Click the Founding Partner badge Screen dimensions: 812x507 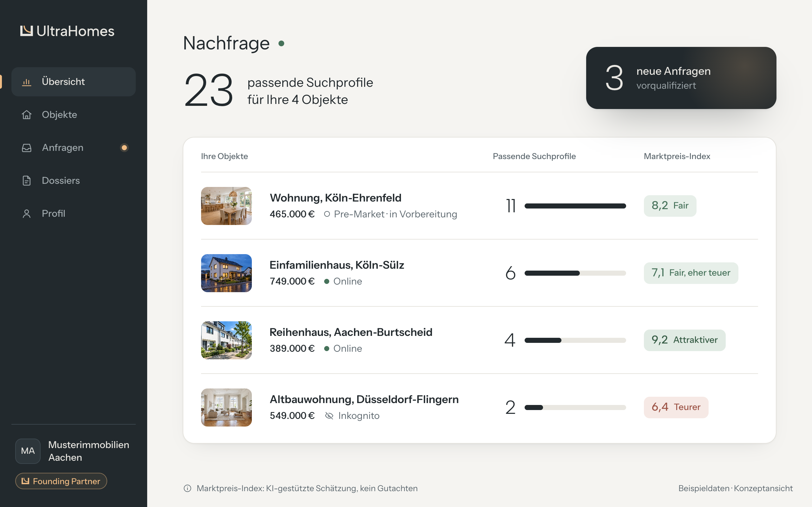pos(61,481)
